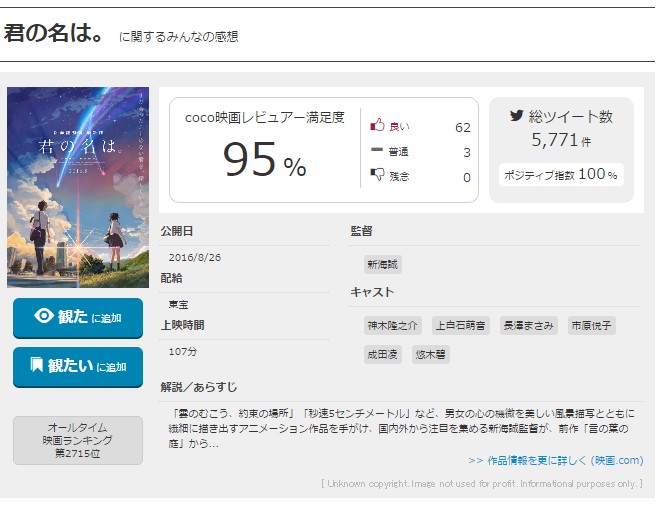658x510 pixels.
Task: Open the 君の名は。 movie poster thumbnail
Action: click(78, 187)
